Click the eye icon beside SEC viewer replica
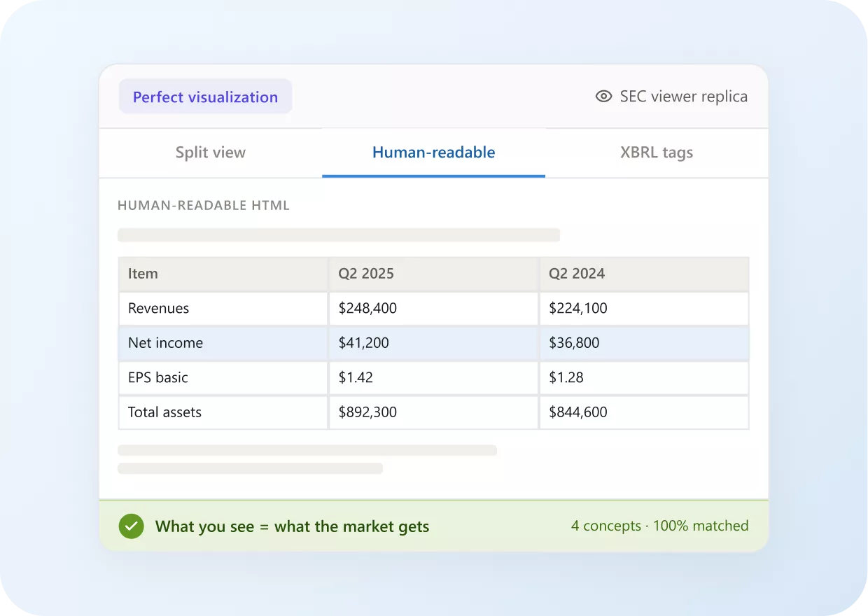 pos(603,97)
